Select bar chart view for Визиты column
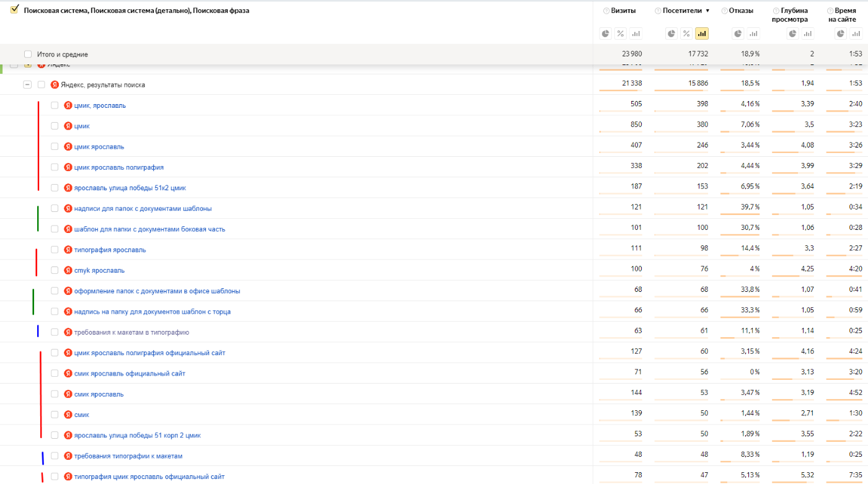 pyautogui.click(x=635, y=33)
